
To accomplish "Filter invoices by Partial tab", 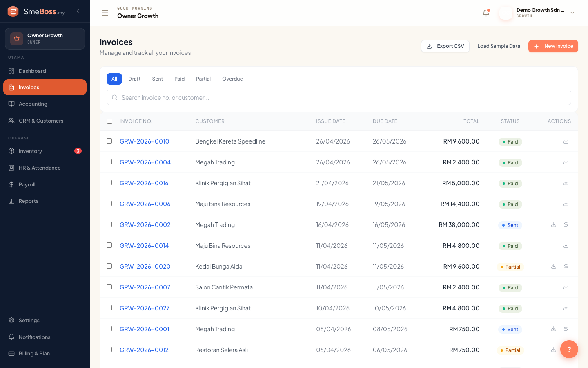I will pos(203,79).
